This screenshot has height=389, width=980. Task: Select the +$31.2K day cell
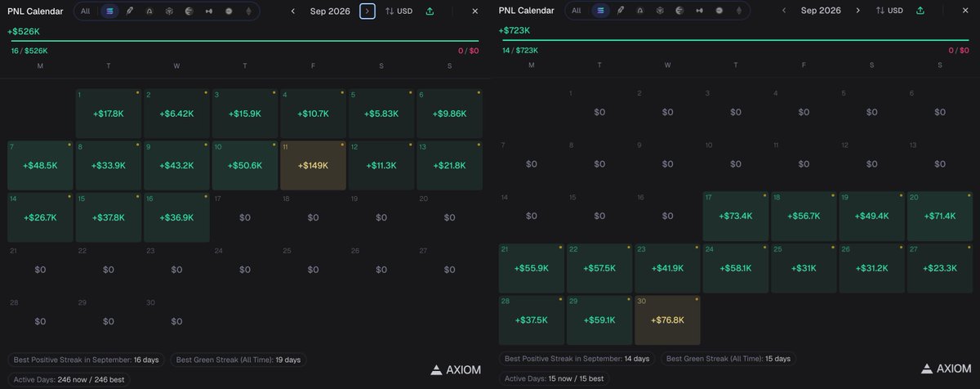[872, 267]
